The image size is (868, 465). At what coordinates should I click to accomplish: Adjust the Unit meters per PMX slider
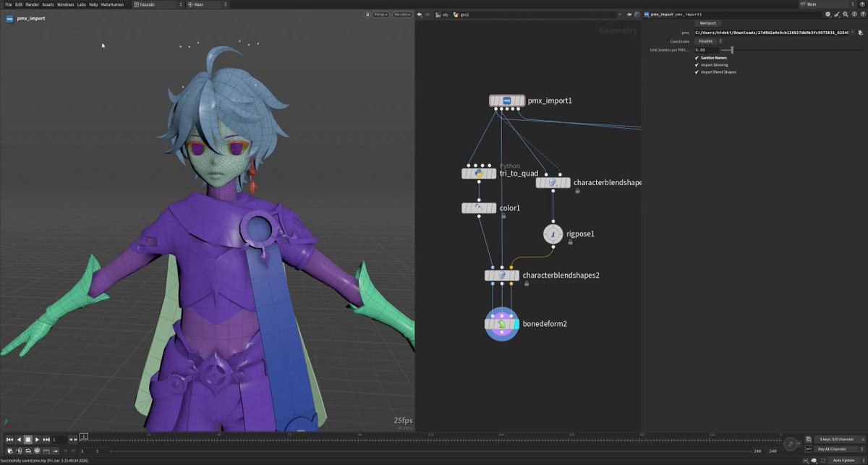coord(732,50)
